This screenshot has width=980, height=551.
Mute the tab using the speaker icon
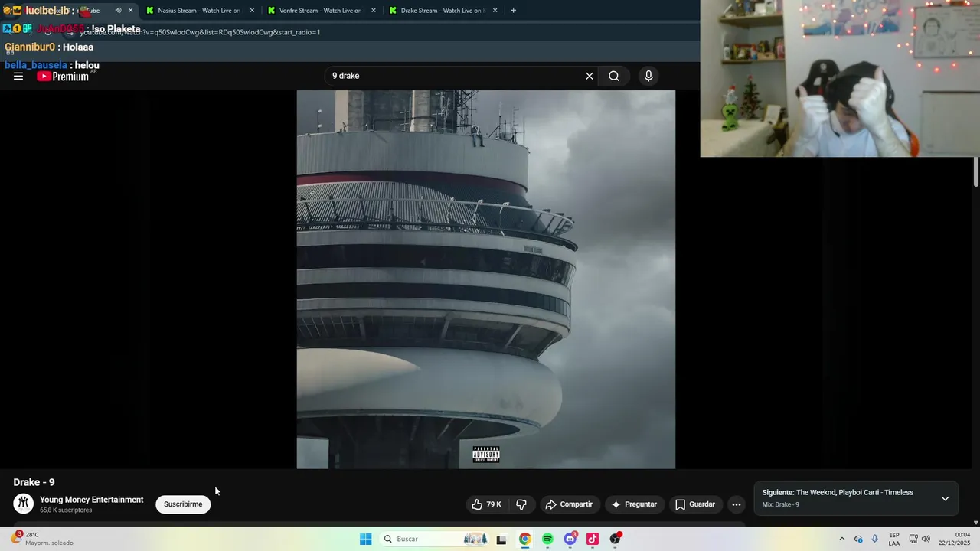click(x=118, y=11)
